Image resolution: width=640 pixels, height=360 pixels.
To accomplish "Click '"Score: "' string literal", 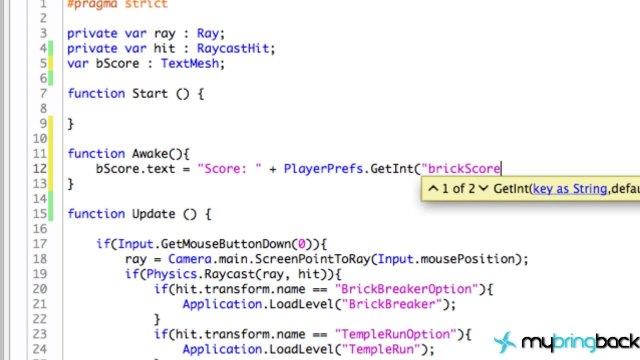I will click(x=229, y=169).
